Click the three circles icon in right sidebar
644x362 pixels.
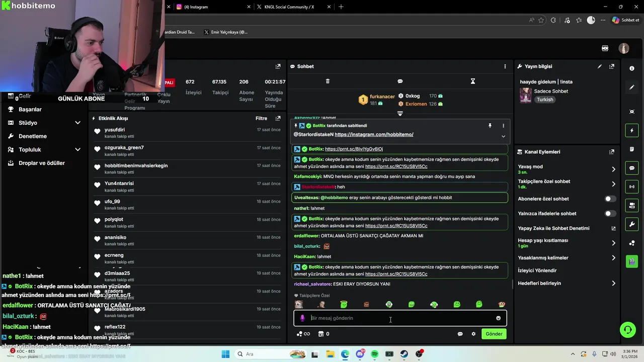632,243
